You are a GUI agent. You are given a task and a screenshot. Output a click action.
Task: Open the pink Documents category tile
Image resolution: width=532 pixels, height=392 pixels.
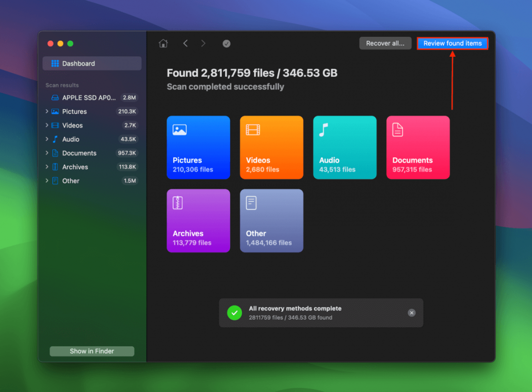418,147
